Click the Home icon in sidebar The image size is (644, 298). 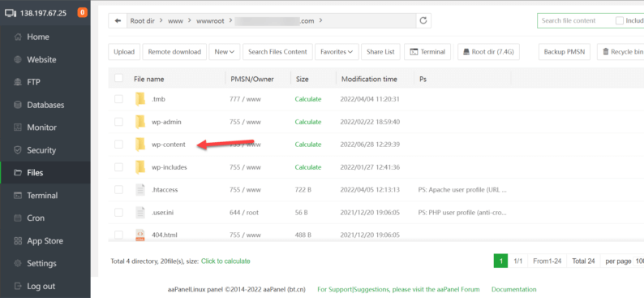18,37
